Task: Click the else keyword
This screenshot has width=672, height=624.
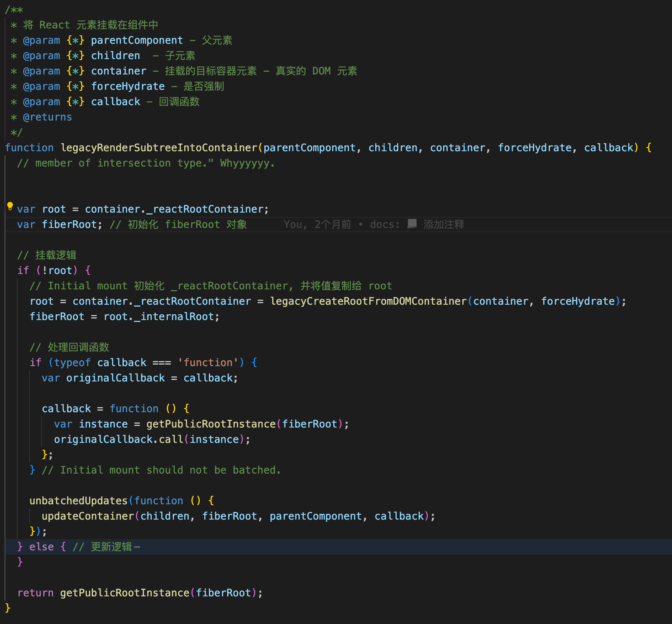Action: 42,547
